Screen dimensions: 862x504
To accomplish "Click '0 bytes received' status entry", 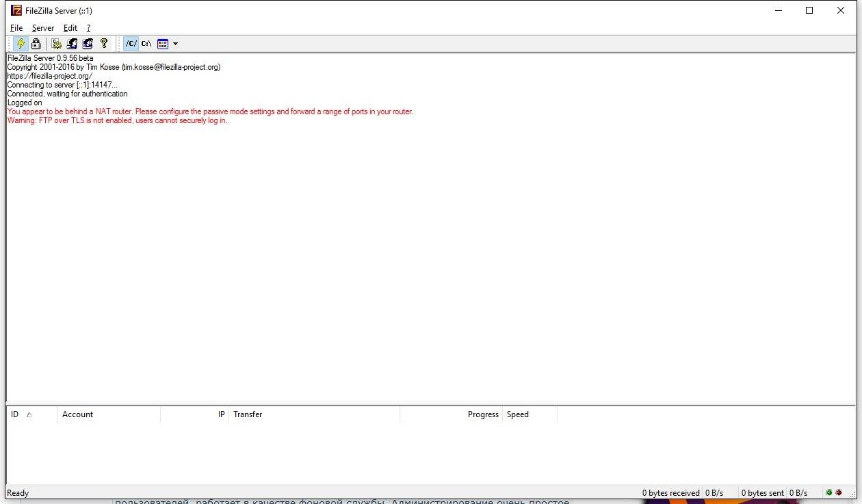I will click(x=670, y=493).
